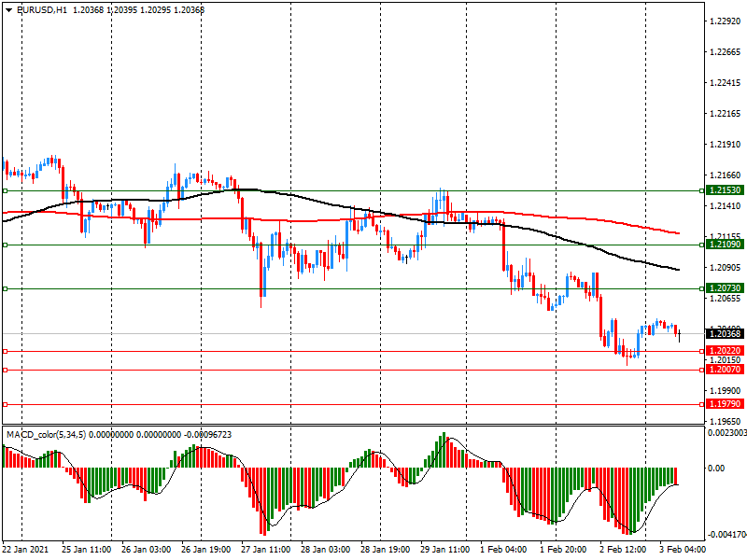Select the green 1.21090 price level tag
747x560 pixels.
(725, 245)
